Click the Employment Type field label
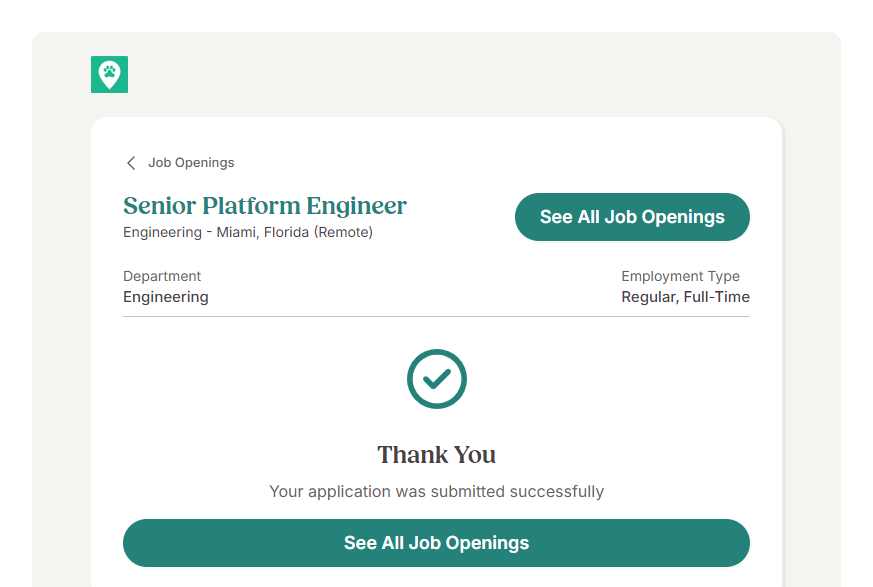The width and height of the screenshot is (873, 587). click(x=680, y=276)
